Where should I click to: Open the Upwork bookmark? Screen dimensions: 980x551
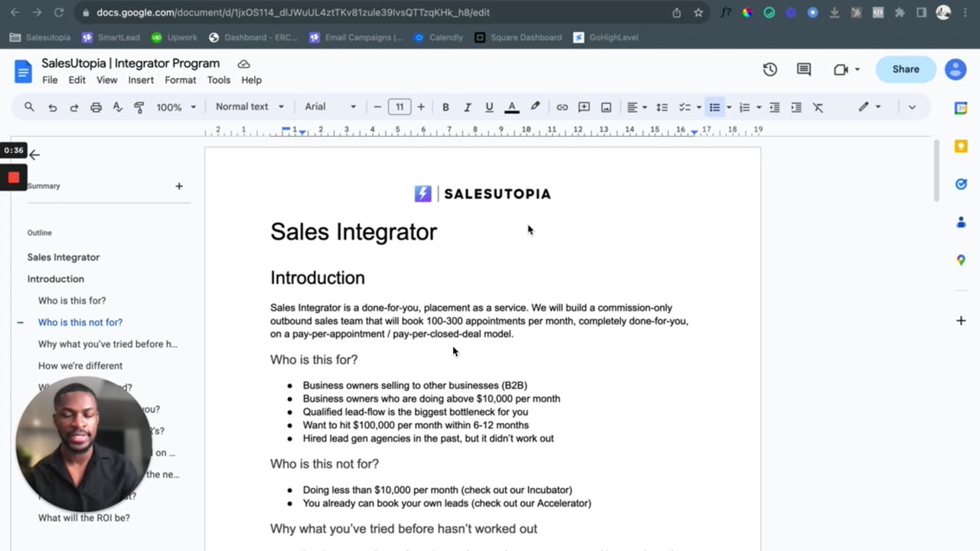point(174,37)
